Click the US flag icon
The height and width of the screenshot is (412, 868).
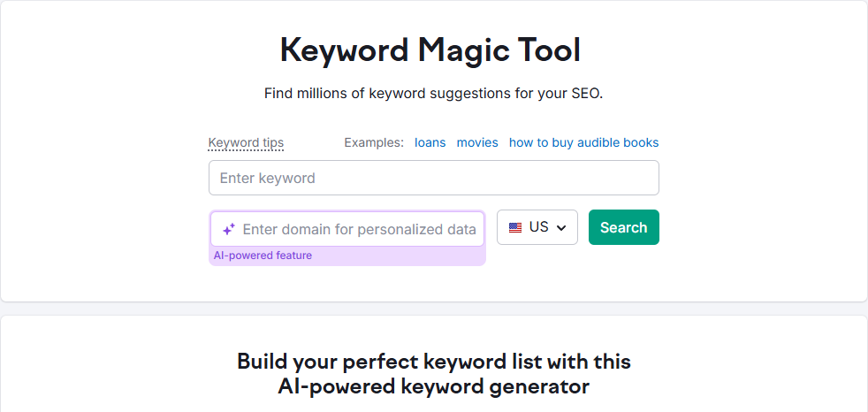click(x=515, y=227)
